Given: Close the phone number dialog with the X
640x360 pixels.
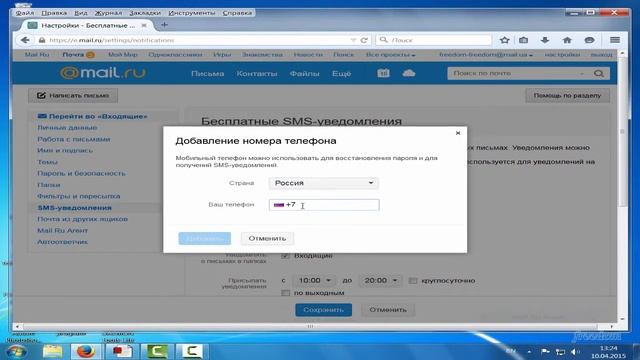Looking at the screenshot, I should 458,133.
